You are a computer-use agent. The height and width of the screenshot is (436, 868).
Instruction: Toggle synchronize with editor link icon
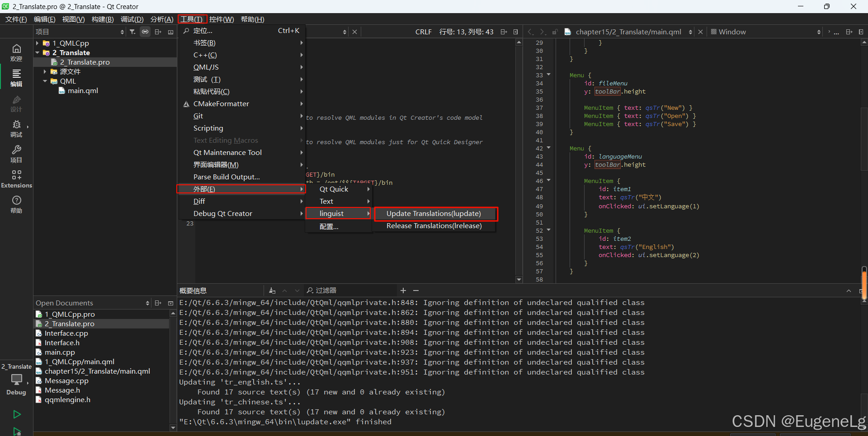point(145,32)
